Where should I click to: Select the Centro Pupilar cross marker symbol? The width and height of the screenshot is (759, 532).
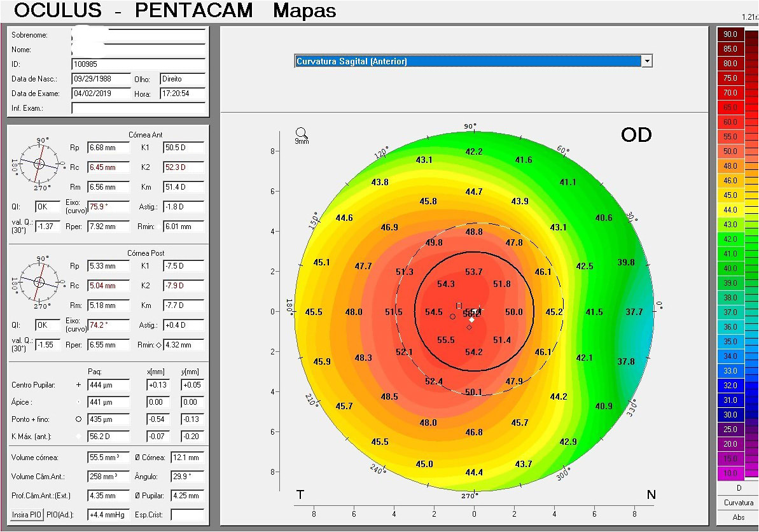[78, 384]
